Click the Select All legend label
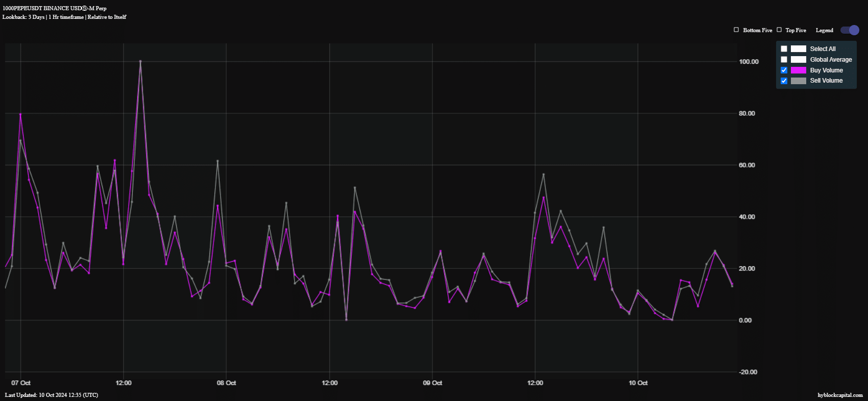868x401 pixels. pyautogui.click(x=823, y=49)
